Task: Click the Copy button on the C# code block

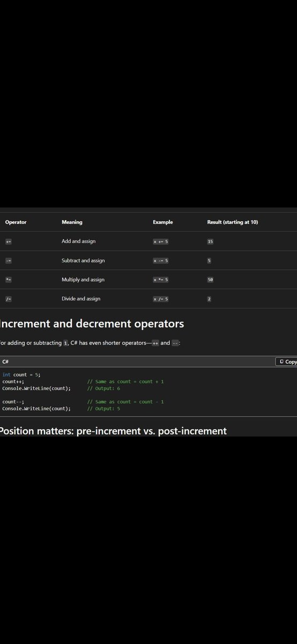Action: point(287,362)
